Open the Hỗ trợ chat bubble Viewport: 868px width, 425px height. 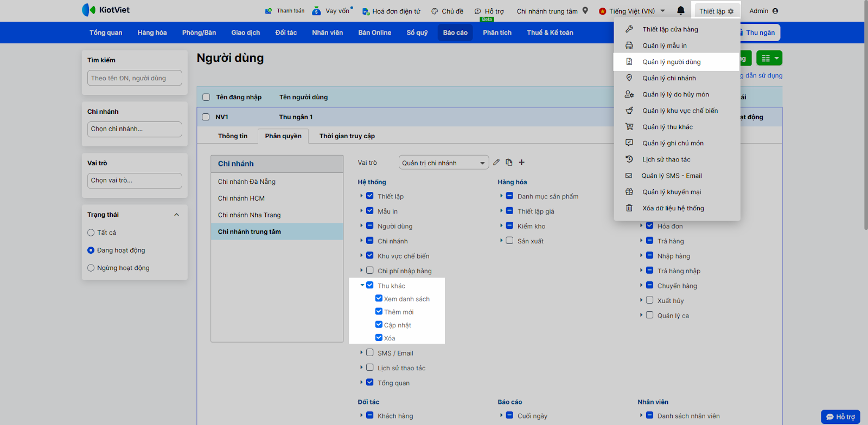click(x=840, y=416)
